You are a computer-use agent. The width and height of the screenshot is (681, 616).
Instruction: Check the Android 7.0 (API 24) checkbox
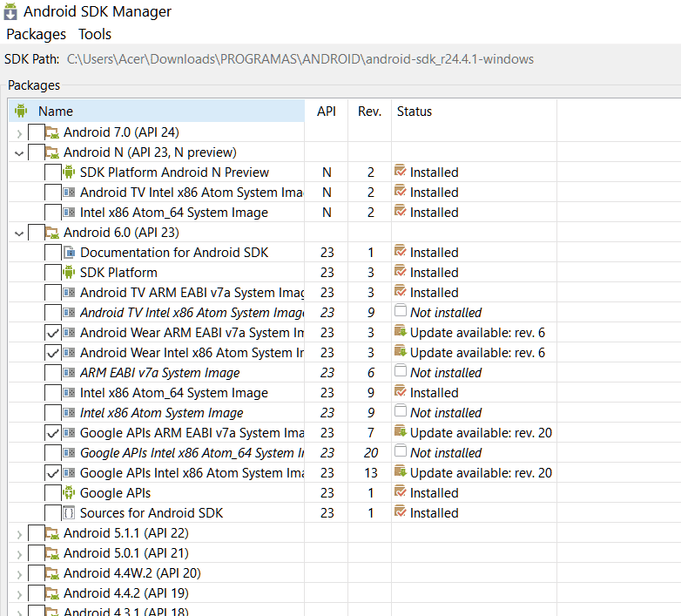point(37,132)
